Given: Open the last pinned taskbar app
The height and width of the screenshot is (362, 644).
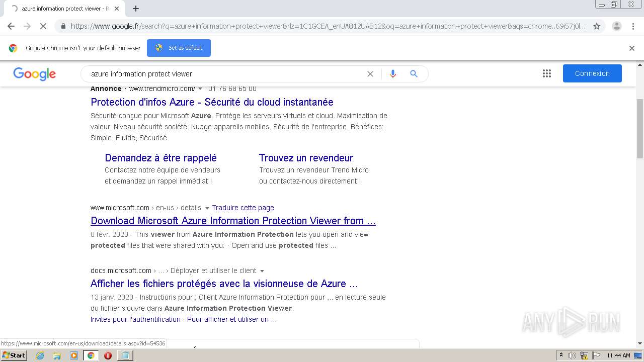Looking at the screenshot, I should coord(125,355).
